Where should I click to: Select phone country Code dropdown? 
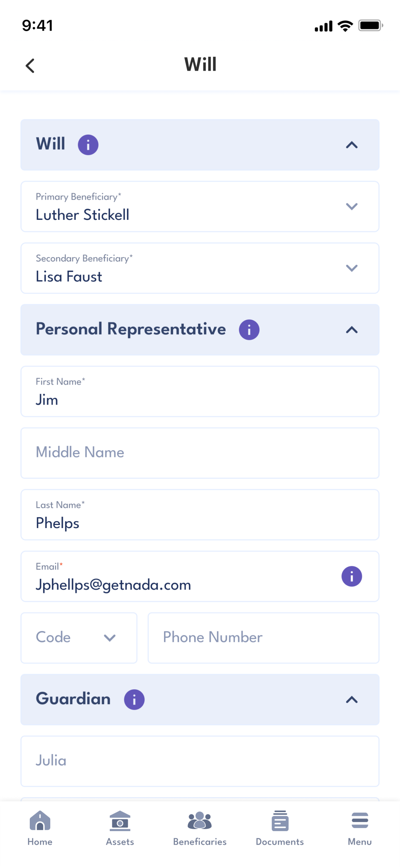tap(79, 638)
